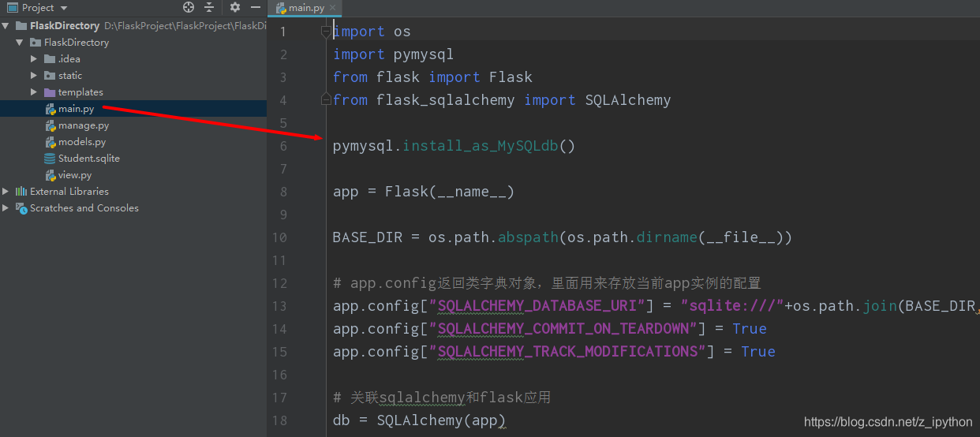Image resolution: width=980 pixels, height=437 pixels.
Task: Click line number 6 in the gutter
Action: pos(283,146)
